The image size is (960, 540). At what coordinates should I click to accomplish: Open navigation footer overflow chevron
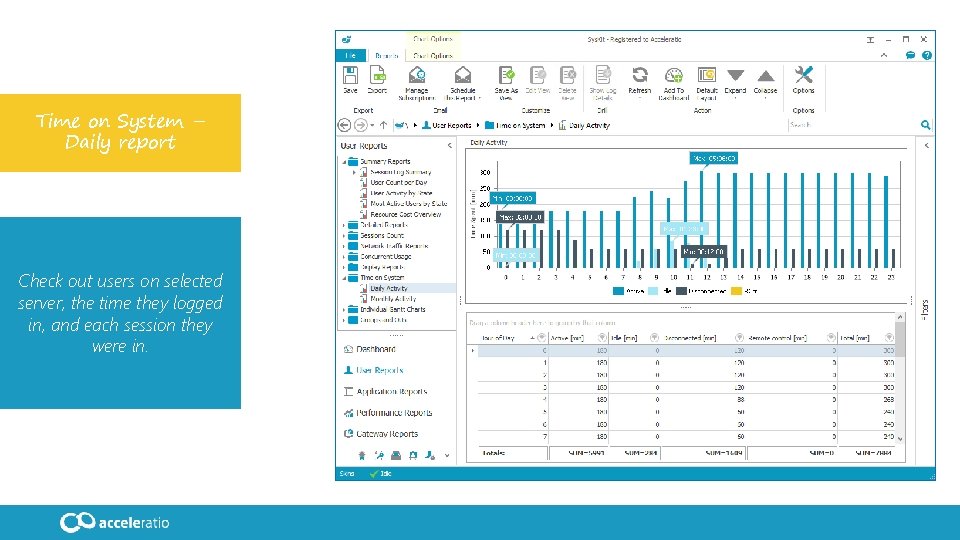point(447,456)
